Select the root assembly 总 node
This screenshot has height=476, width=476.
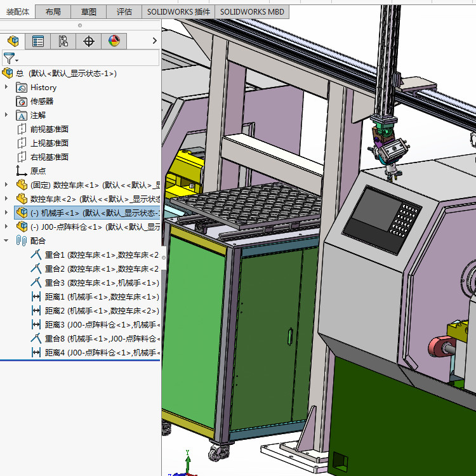(x=67, y=74)
